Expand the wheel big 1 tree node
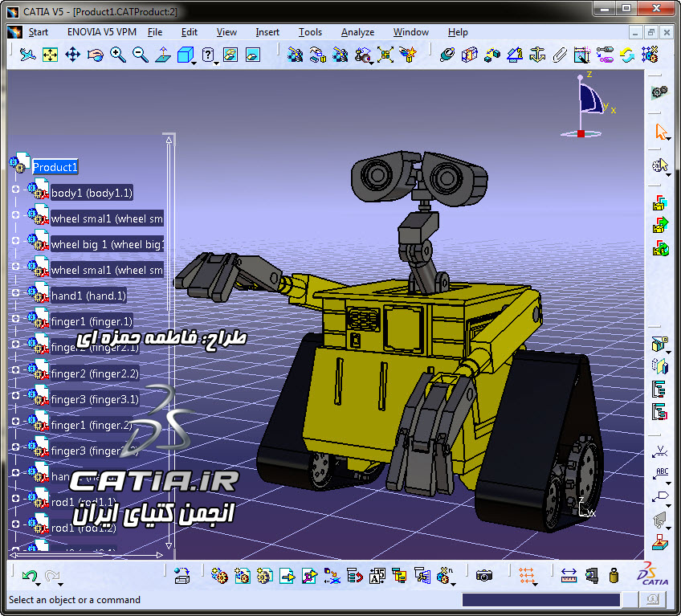The height and width of the screenshot is (616, 681). (x=15, y=240)
